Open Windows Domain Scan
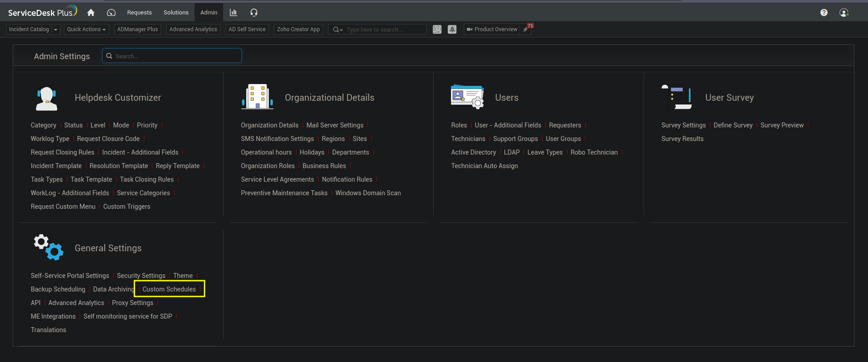The height and width of the screenshot is (362, 868). tap(368, 193)
